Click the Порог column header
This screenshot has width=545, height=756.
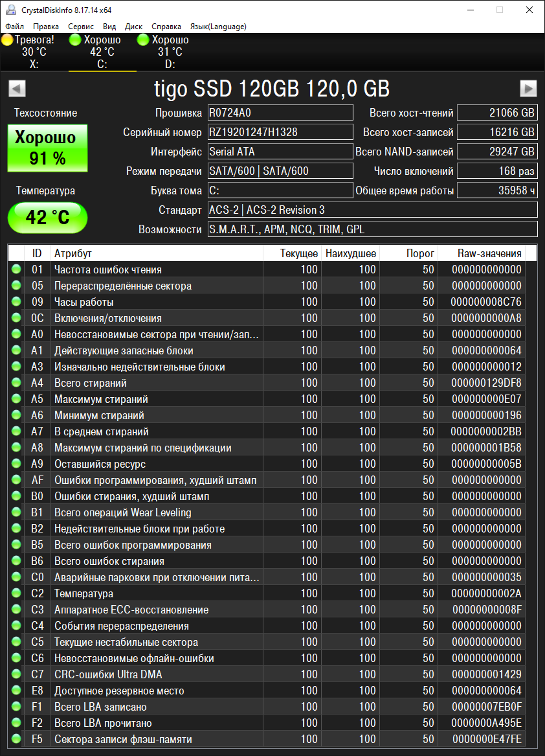tap(408, 253)
